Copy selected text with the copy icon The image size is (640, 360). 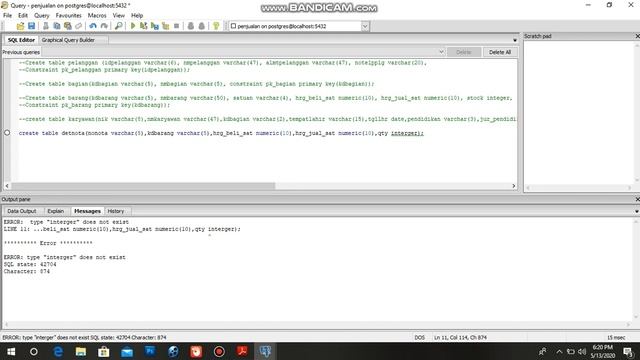[57, 26]
